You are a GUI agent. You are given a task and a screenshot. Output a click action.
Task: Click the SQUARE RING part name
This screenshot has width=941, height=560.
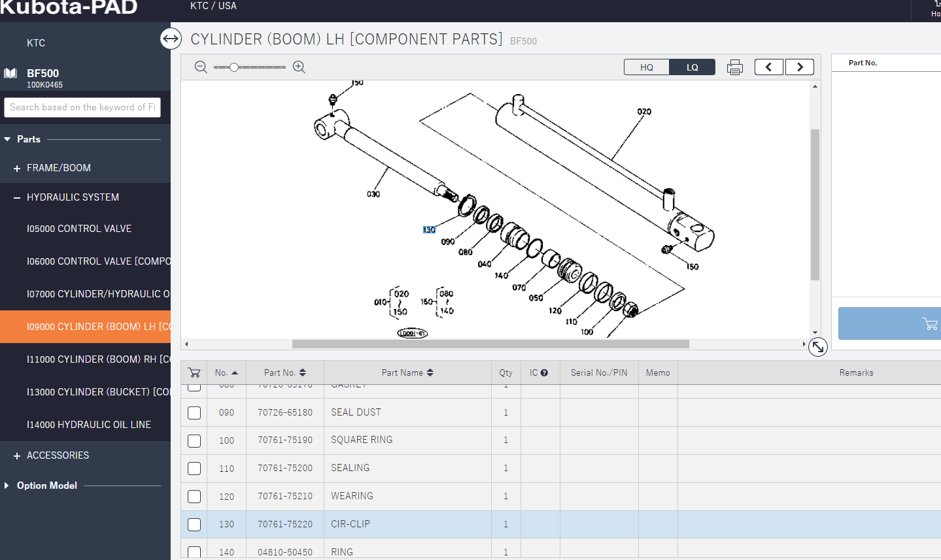click(x=362, y=440)
